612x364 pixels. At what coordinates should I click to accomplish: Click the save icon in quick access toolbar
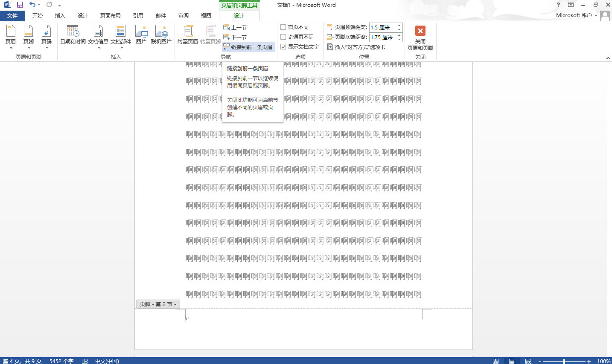click(x=20, y=5)
